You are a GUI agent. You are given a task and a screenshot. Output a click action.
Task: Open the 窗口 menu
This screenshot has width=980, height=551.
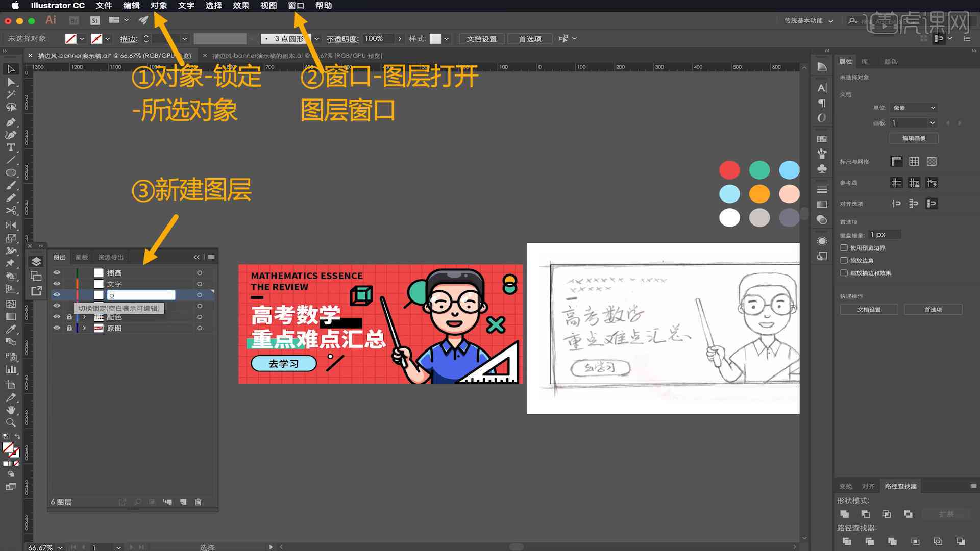point(296,6)
